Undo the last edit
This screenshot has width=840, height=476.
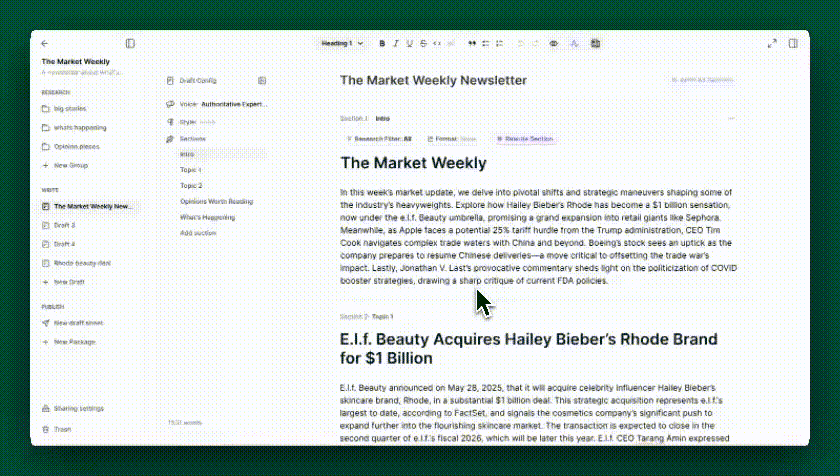521,43
